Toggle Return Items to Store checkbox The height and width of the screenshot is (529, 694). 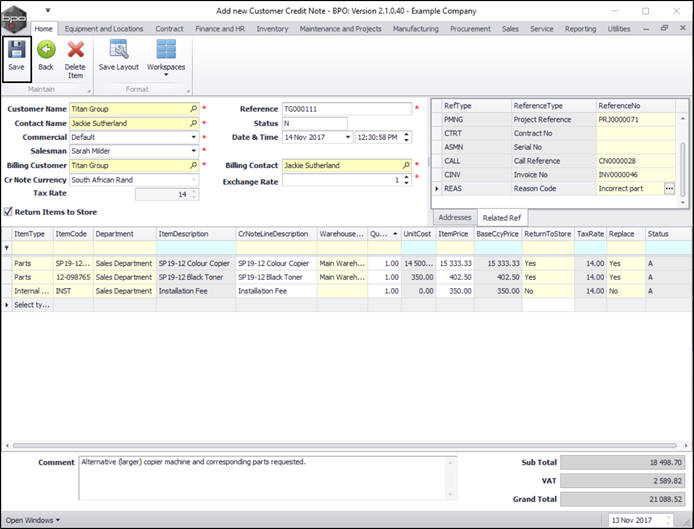point(8,212)
